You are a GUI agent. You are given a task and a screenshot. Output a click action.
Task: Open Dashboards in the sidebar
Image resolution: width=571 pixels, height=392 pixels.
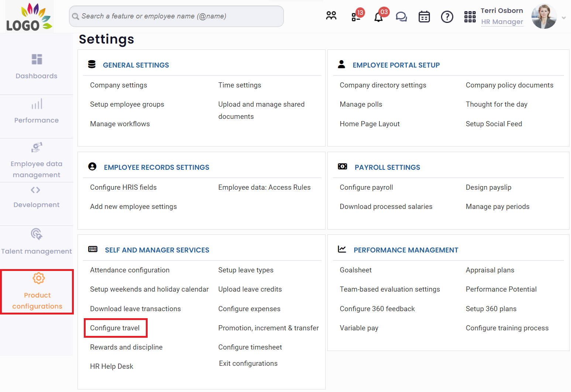pyautogui.click(x=37, y=66)
